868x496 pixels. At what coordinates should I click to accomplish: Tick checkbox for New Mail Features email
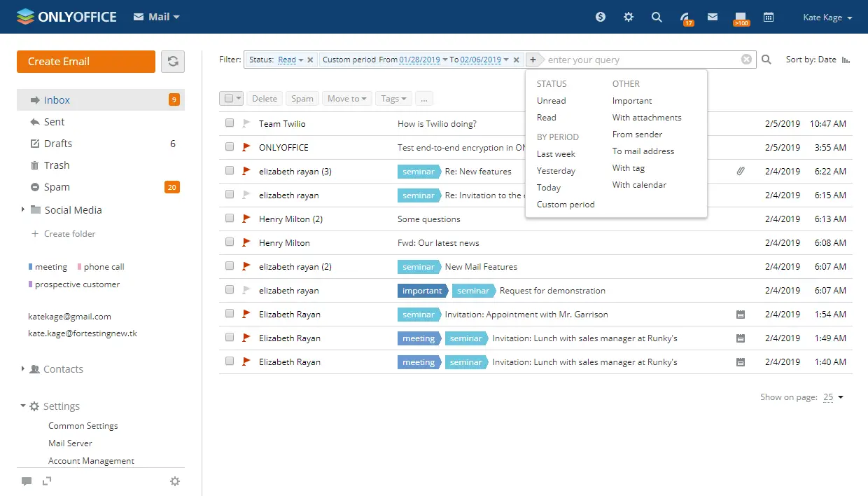tap(229, 266)
